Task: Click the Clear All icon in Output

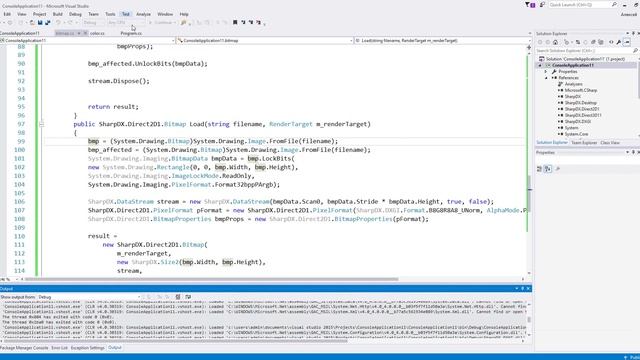Action: (178, 297)
